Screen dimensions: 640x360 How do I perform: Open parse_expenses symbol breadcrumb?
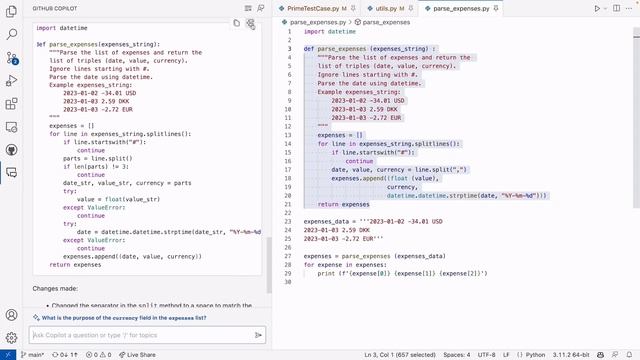tap(382, 22)
